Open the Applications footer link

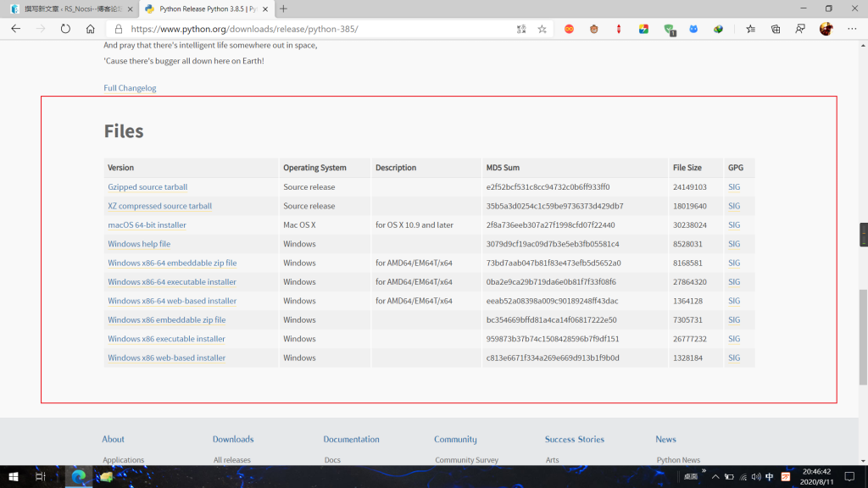pyautogui.click(x=124, y=460)
